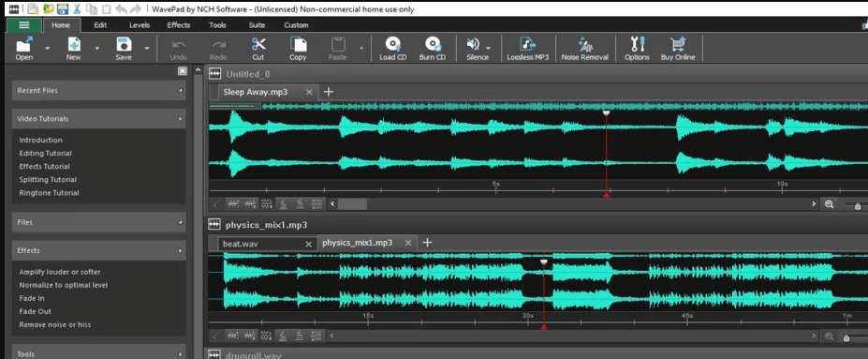Viewport: 868px width, 359px height.
Task: Click the horizontal scrollbar thumb under Sleep Away waveform
Action: (x=352, y=204)
